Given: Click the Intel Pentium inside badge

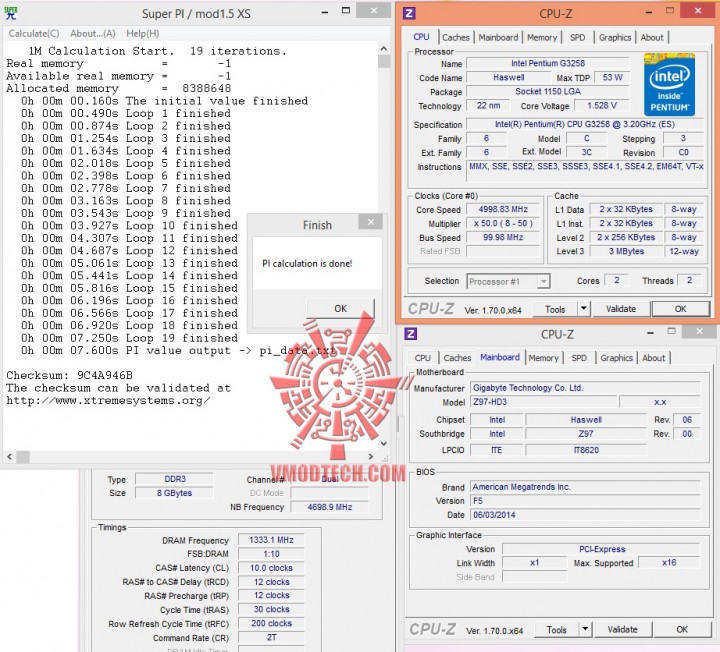Looking at the screenshot, I should (669, 84).
